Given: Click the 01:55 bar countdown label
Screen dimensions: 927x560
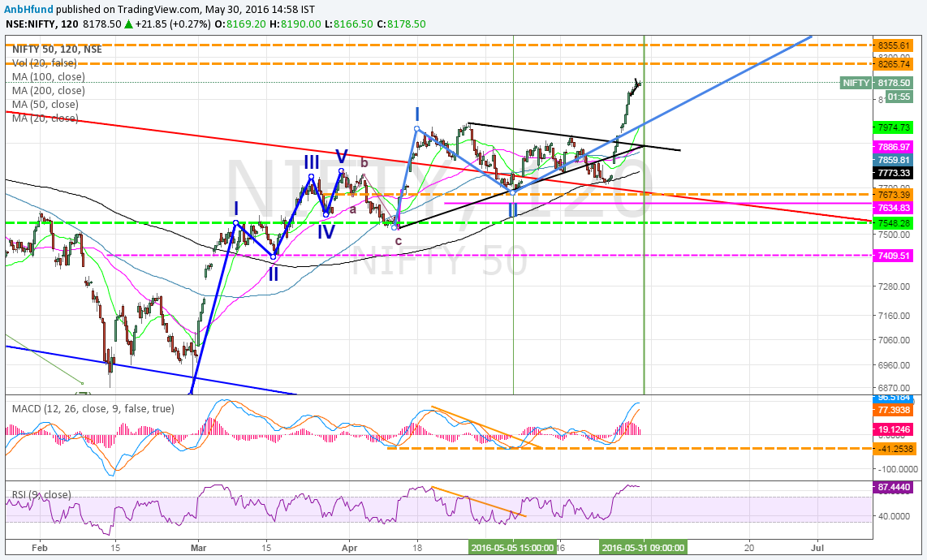Looking at the screenshot, I should click(x=899, y=97).
